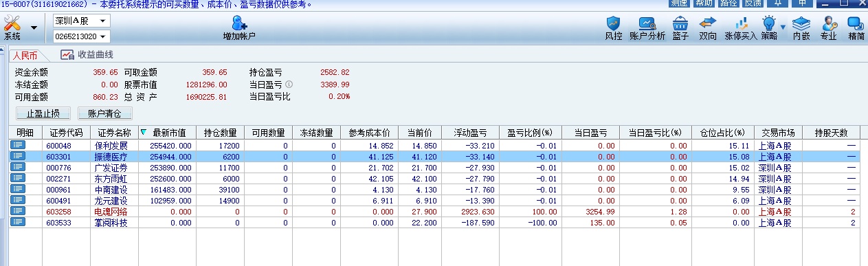
Task: Click the 内嵌 embedded layers icon
Action: 801,23
